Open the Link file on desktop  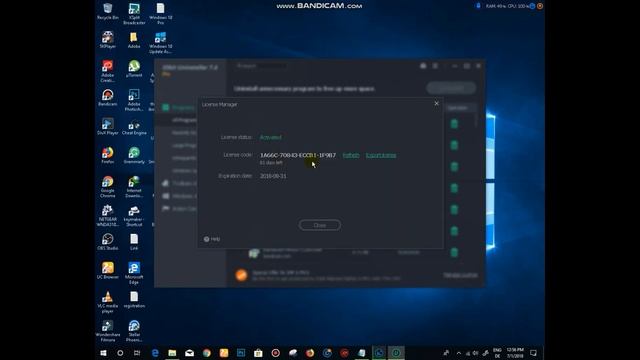134,242
